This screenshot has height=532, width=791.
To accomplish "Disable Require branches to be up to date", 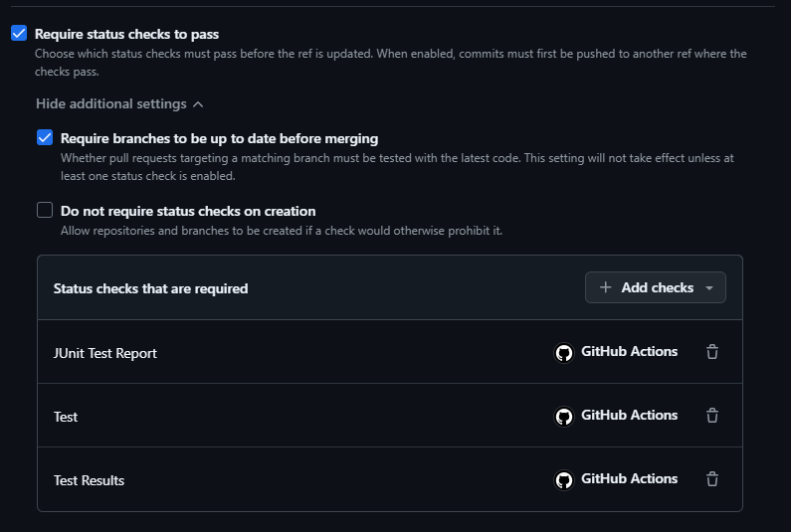I will point(45,138).
